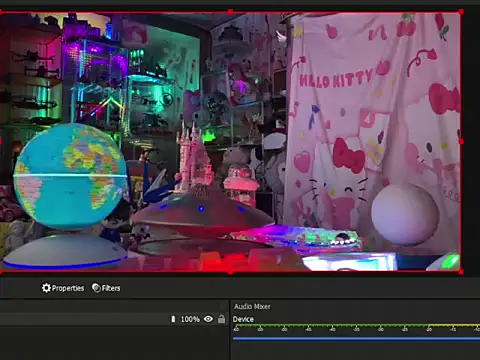Click the 100% label in the source row
The image size is (480, 360).
coord(190,319)
